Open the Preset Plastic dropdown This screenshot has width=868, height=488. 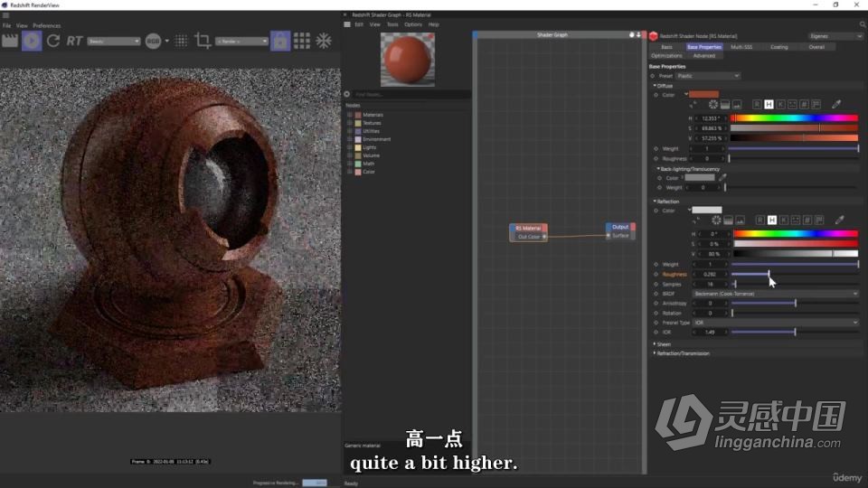pos(707,76)
